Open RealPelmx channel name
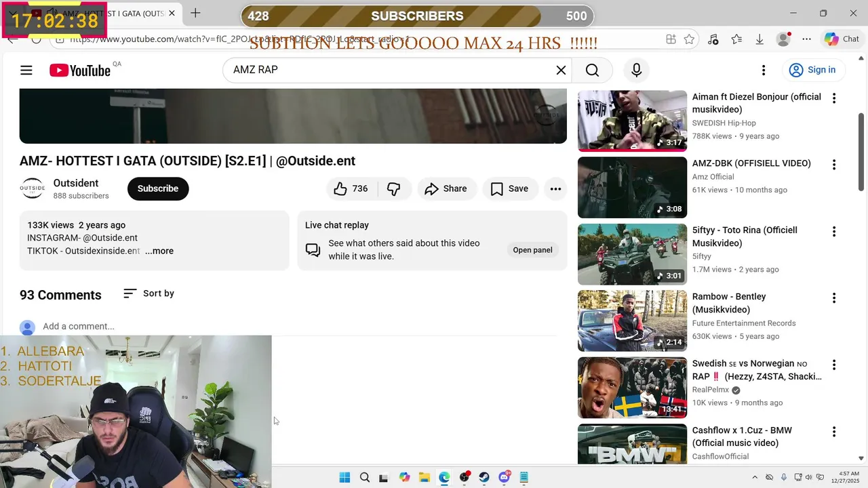 pos(710,390)
